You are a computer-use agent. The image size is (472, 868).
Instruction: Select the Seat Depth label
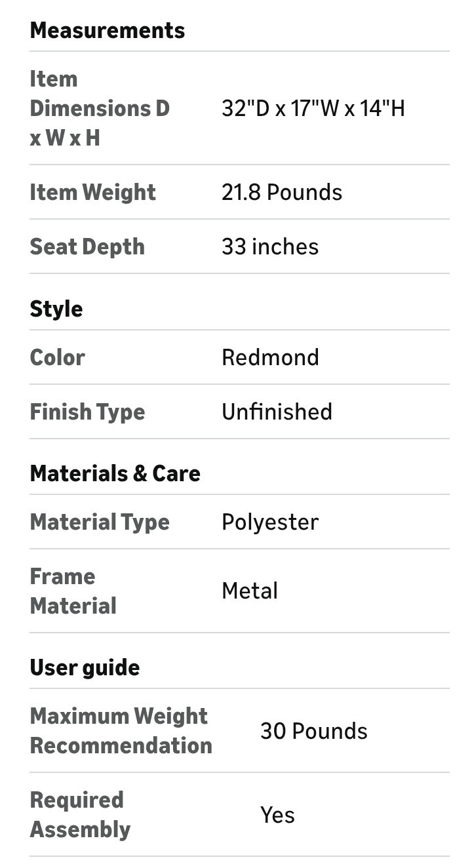click(x=87, y=247)
